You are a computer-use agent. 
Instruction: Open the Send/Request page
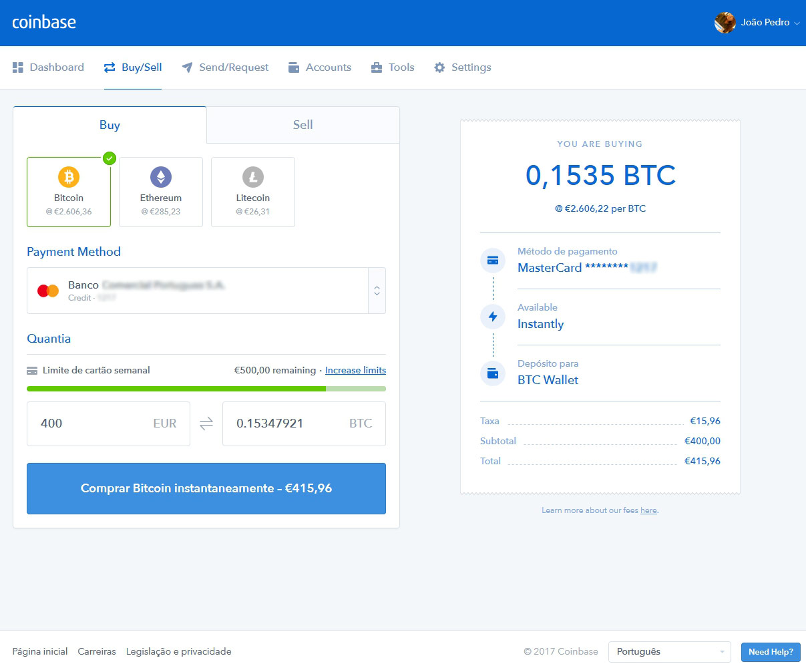pos(225,67)
